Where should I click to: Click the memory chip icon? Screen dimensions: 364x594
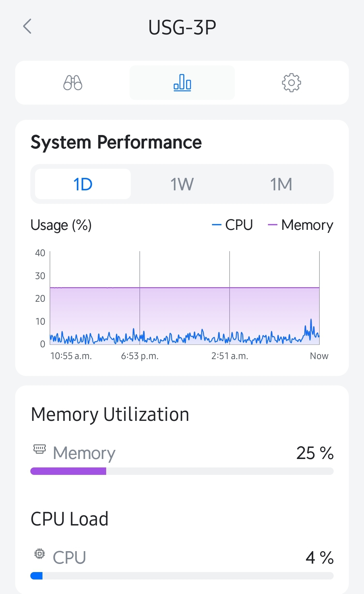[39, 449]
